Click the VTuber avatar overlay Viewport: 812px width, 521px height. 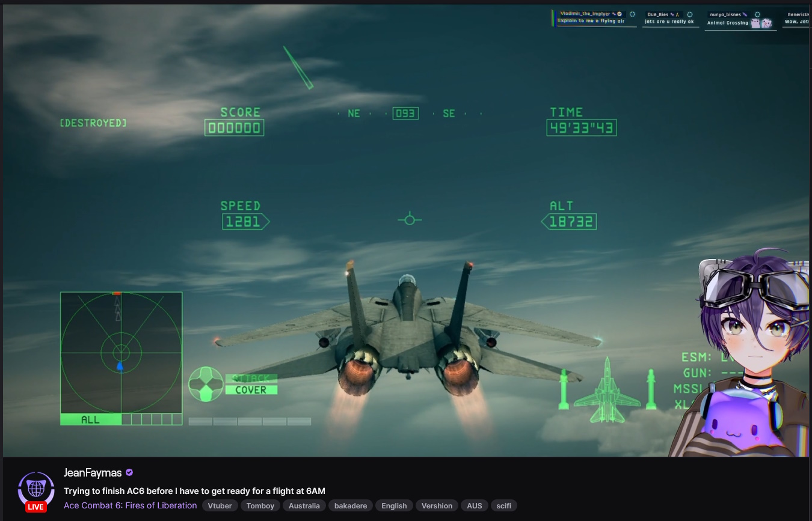740,352
